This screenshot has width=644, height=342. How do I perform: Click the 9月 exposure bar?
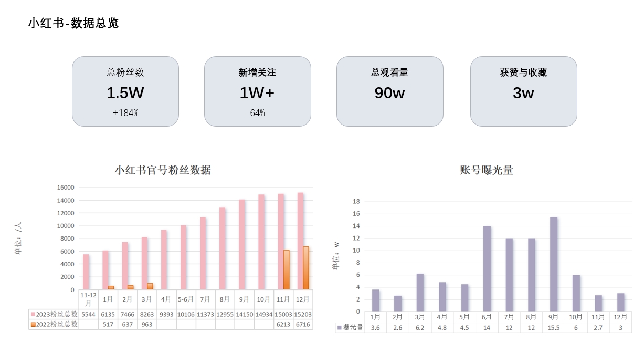click(x=554, y=264)
